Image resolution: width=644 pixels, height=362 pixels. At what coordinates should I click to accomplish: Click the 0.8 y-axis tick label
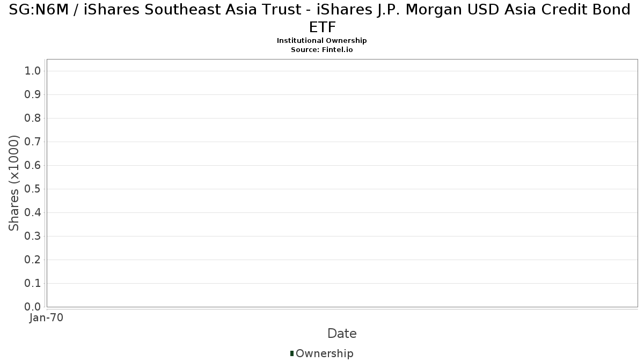pos(33,119)
